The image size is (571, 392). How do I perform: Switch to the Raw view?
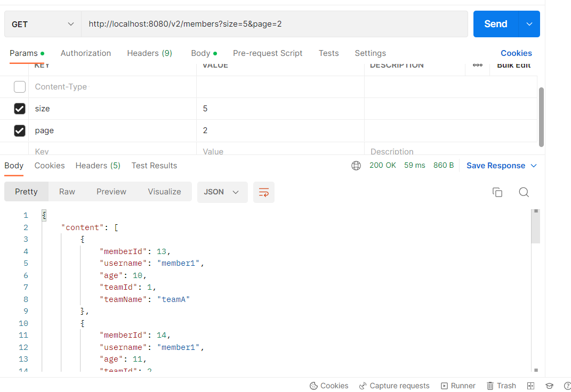[x=67, y=192]
